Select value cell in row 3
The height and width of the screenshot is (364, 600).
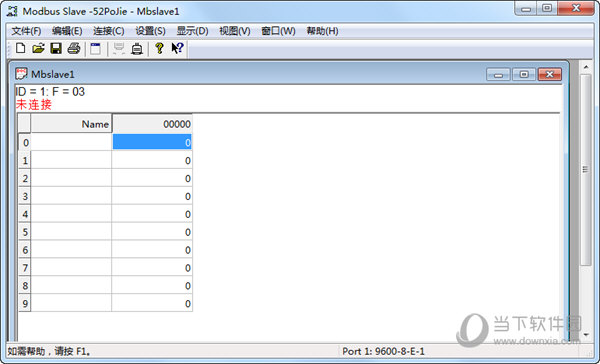152,196
